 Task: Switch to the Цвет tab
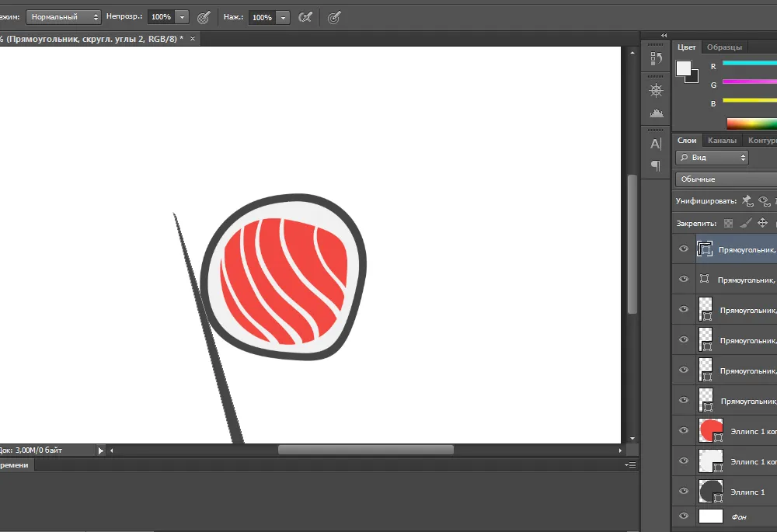(x=686, y=47)
